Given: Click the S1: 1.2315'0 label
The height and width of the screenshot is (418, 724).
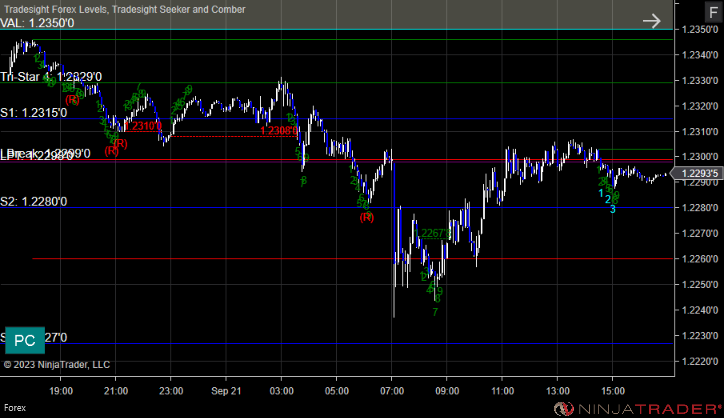Looking at the screenshot, I should click(33, 113).
